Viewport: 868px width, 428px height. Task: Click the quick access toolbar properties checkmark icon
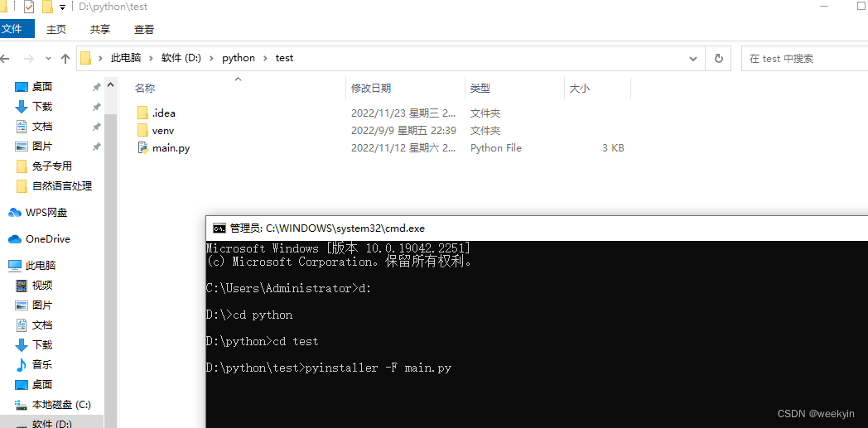coord(29,7)
